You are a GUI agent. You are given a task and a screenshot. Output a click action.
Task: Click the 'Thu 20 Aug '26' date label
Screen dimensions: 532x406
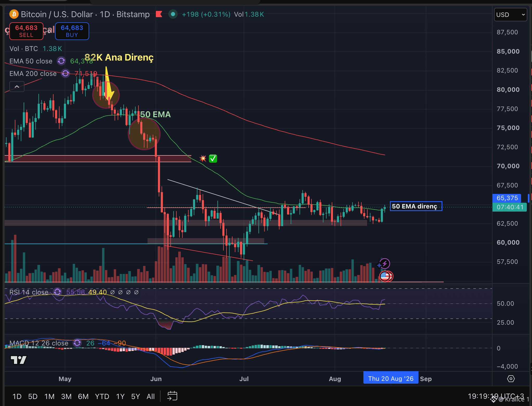(391, 378)
